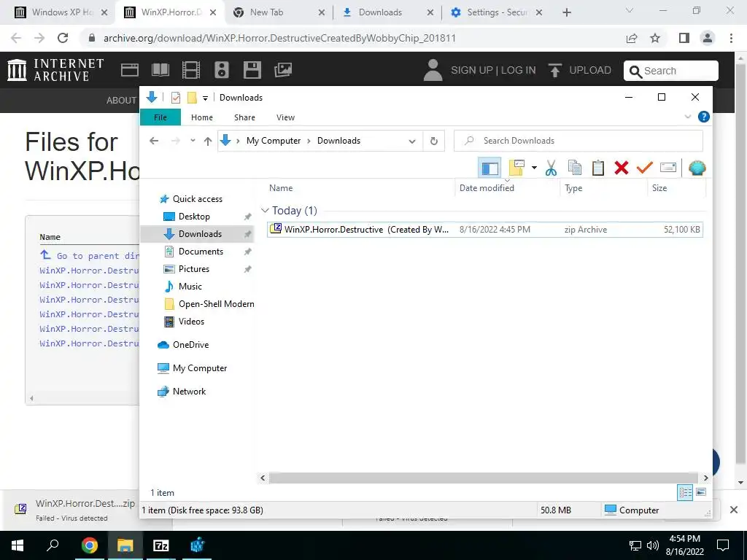This screenshot has height=560, width=747.
Task: Go back in Explorer navigation
Action: pyautogui.click(x=154, y=141)
